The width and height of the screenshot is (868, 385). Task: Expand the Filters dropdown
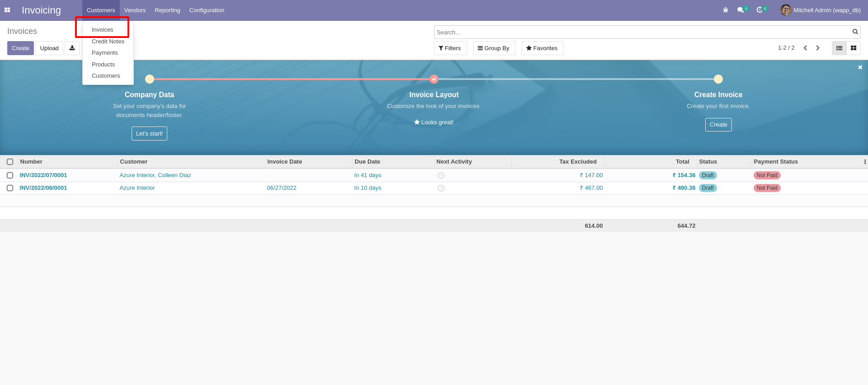pos(450,48)
